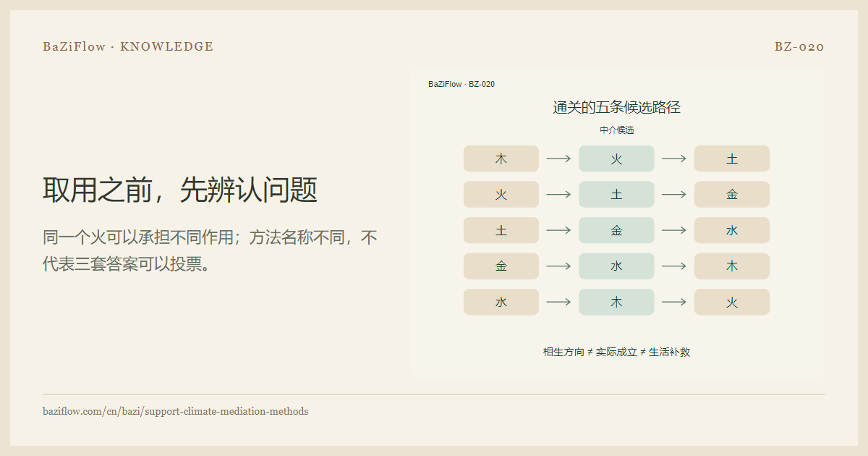The image size is (868, 456).
Task: Click the small BaZiFlow · BZ-020 card label
Action: [x=461, y=84]
